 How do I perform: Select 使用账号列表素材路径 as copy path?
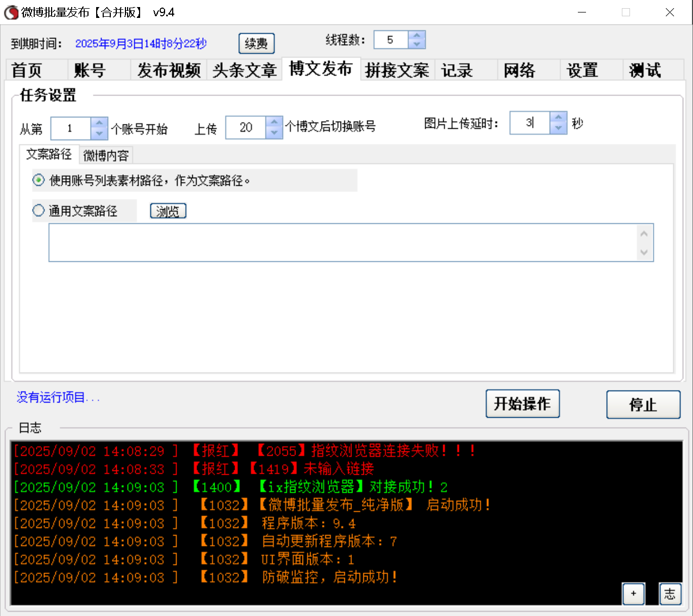38,180
